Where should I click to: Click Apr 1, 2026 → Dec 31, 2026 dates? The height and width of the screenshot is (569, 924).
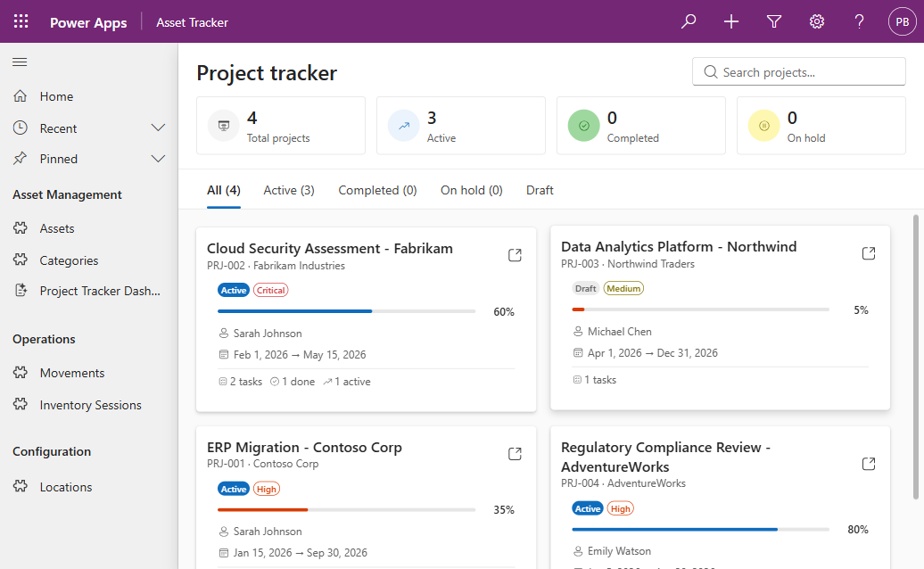[x=652, y=353]
